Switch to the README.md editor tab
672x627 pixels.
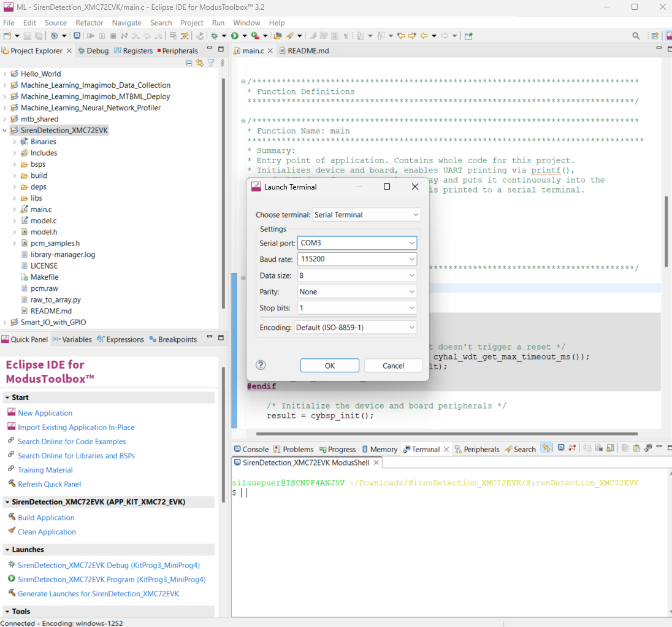[305, 50]
